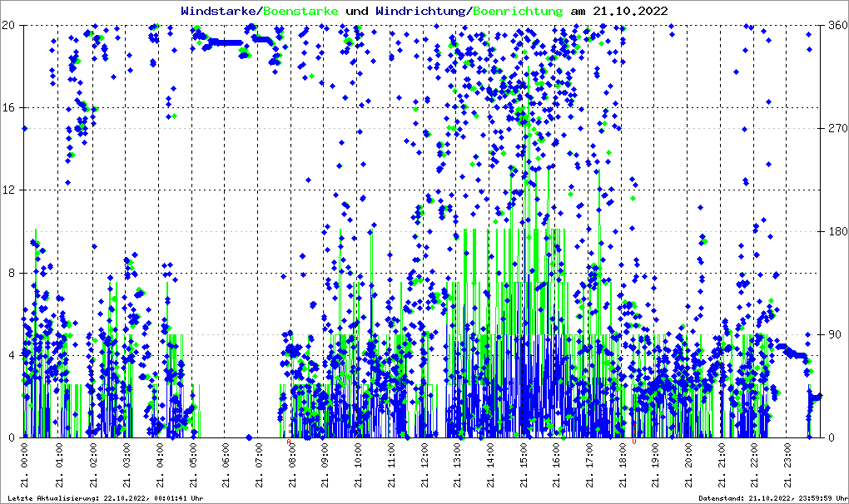Screen dimensions: 849x504
Task: Click the 360 label on the right axis
Action: point(836,26)
